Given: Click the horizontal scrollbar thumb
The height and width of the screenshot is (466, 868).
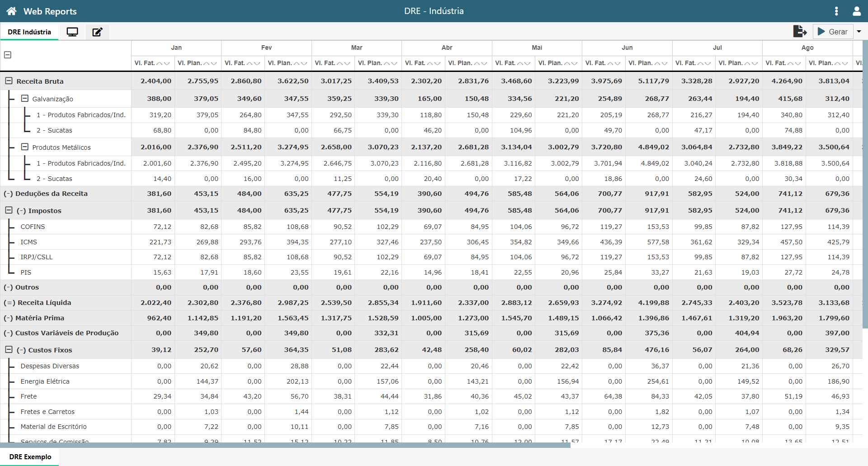Looking at the screenshot, I should 285,445.
